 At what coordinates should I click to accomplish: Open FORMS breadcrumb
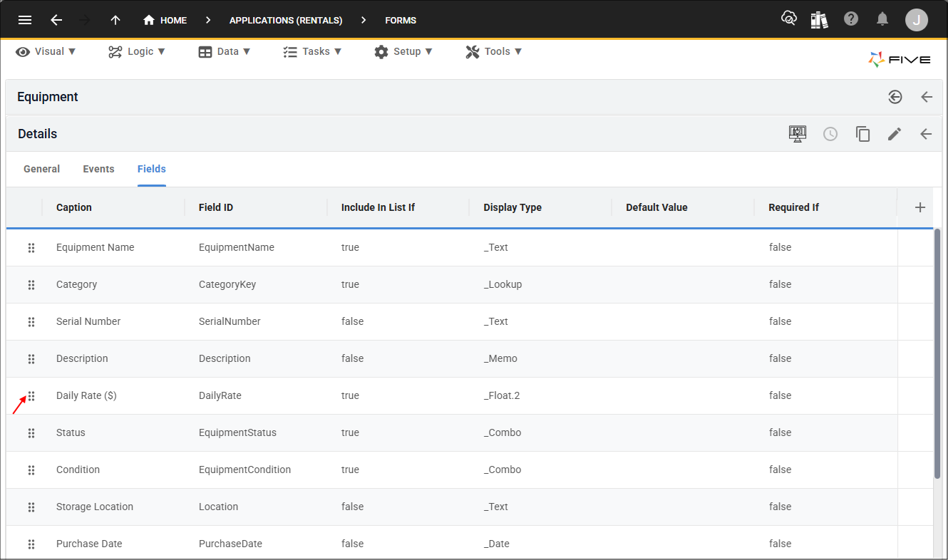click(x=401, y=20)
